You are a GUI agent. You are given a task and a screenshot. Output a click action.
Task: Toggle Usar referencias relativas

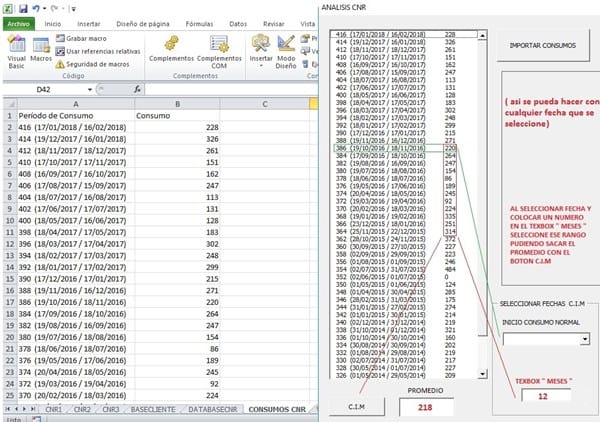point(96,51)
